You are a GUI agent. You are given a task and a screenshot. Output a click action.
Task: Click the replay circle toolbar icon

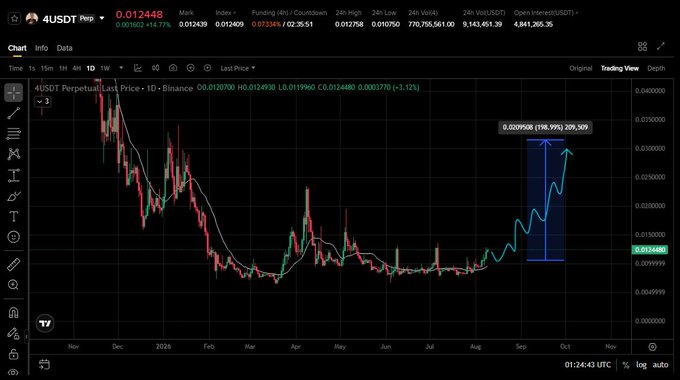tap(207, 68)
